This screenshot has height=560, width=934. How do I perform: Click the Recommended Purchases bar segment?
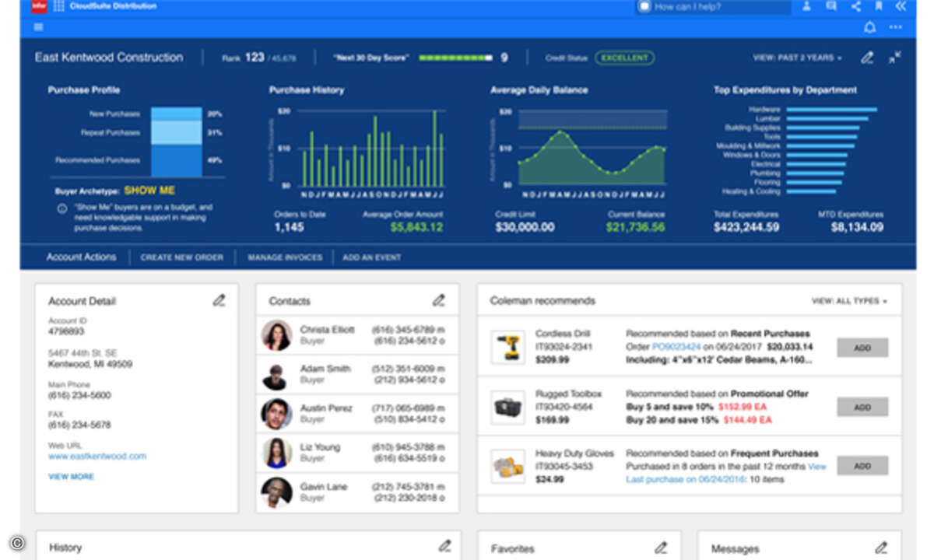pyautogui.click(x=176, y=161)
